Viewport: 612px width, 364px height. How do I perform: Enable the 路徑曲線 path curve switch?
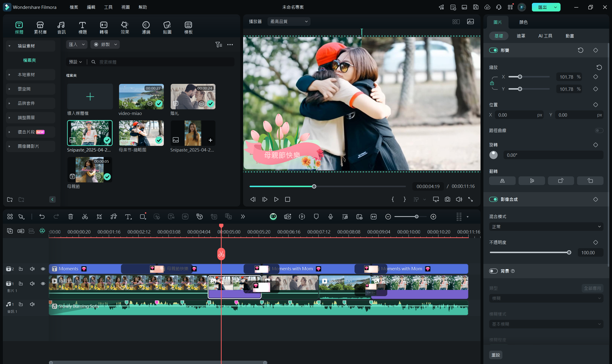click(x=599, y=130)
